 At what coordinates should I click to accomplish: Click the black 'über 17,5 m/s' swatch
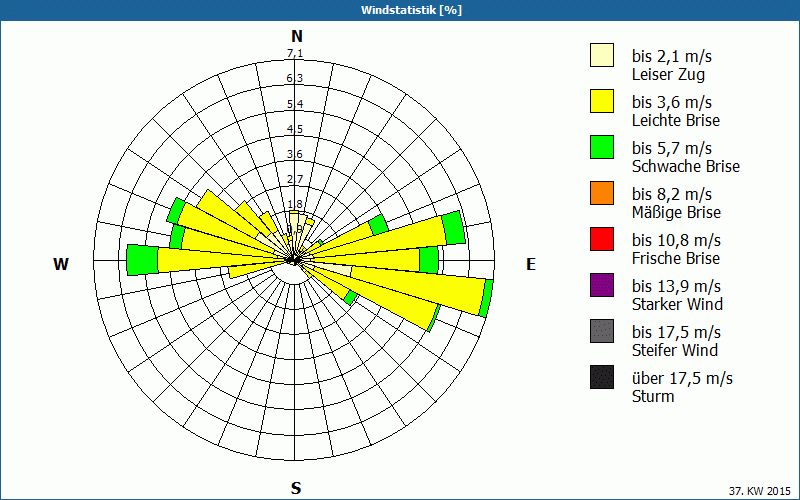pos(602,377)
